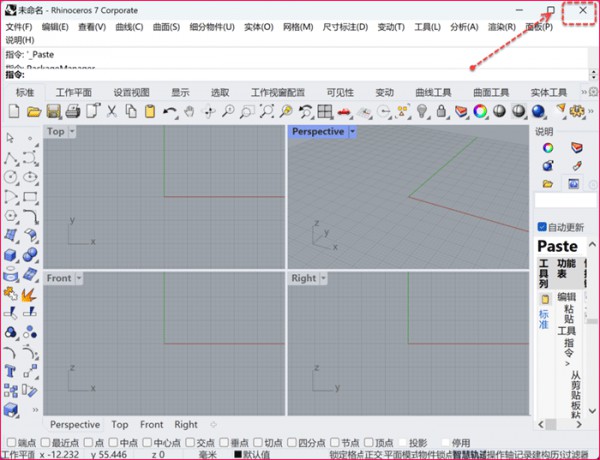Enable the 交点 osnap checkbox
600x460 pixels.
pos(190,442)
